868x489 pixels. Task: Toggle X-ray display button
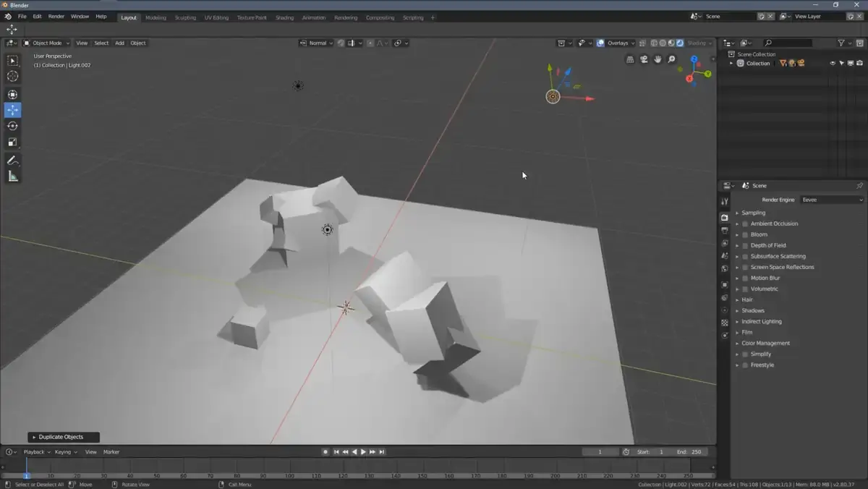pyautogui.click(x=642, y=43)
